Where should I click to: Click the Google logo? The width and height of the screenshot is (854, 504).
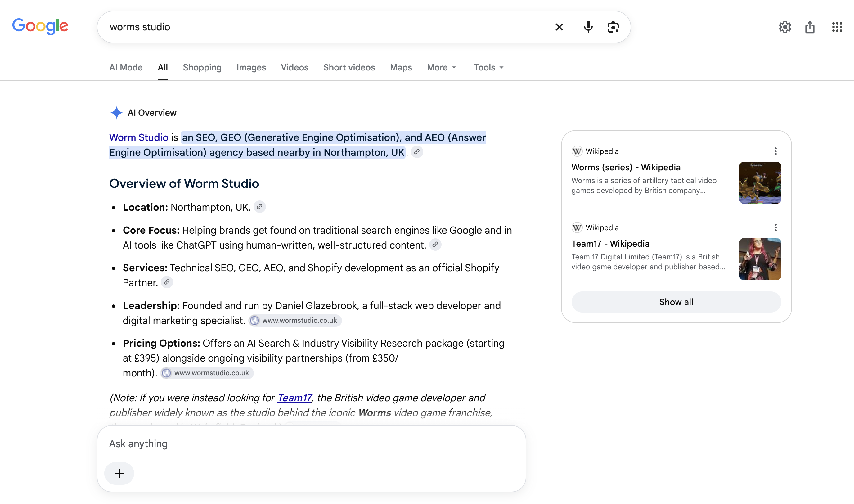pos(40,26)
